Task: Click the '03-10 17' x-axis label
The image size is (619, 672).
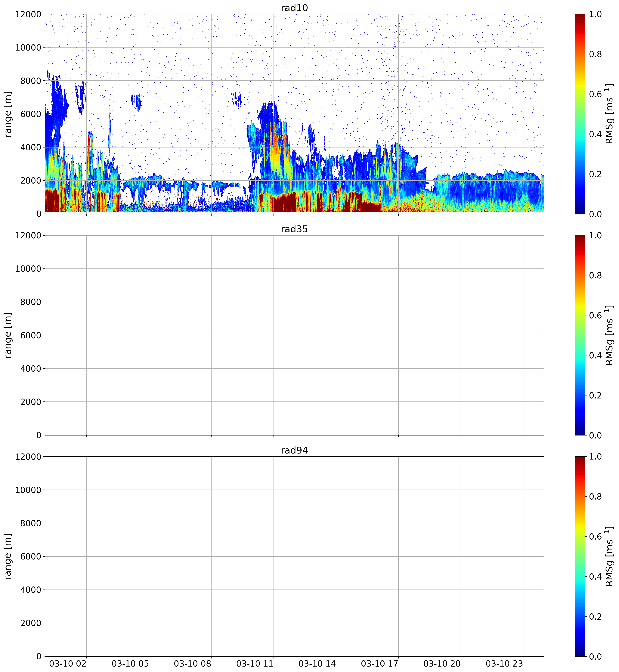Action: (379, 664)
